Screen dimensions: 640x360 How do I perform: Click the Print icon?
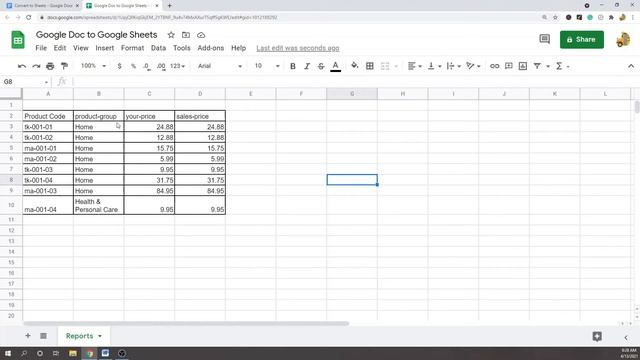point(50,66)
